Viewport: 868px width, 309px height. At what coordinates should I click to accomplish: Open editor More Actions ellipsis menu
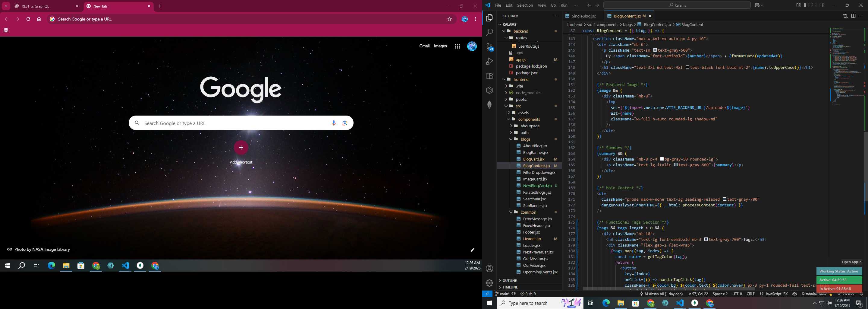(x=861, y=16)
